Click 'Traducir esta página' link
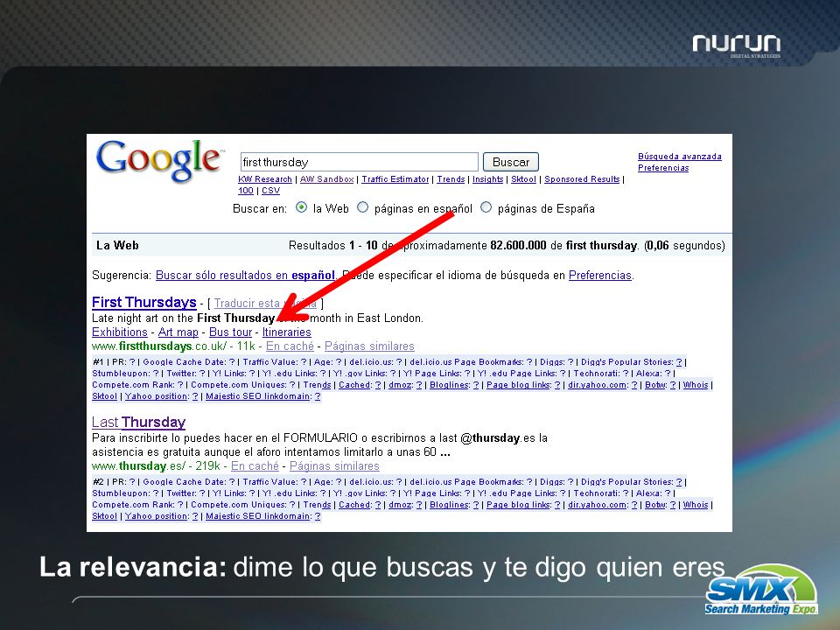This screenshot has height=630, width=840. point(265,304)
